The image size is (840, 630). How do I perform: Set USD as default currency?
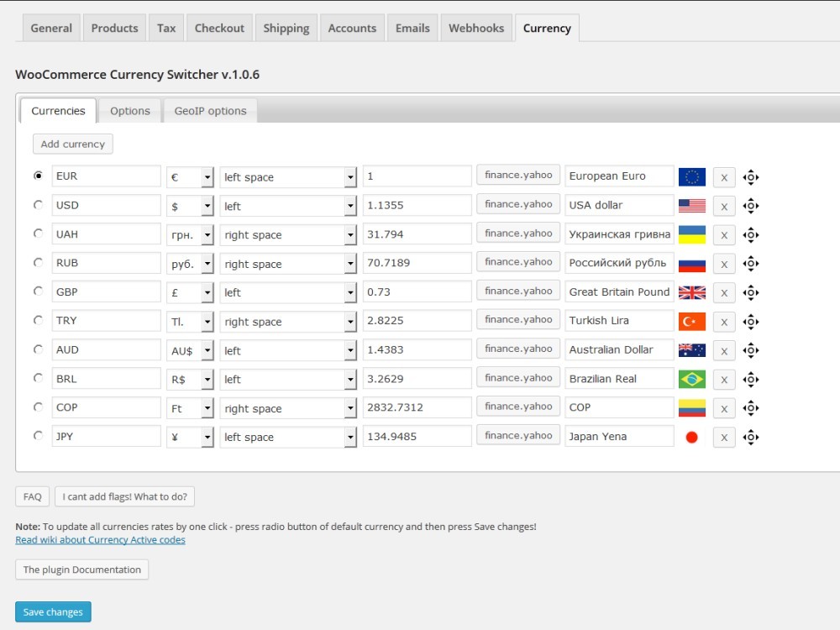[38, 205]
